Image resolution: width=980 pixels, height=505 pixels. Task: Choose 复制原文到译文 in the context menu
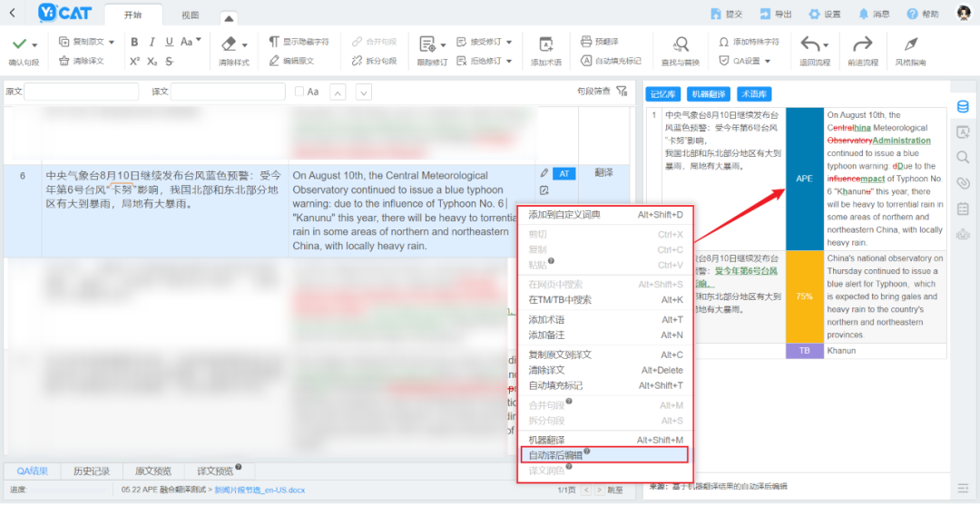pos(603,354)
